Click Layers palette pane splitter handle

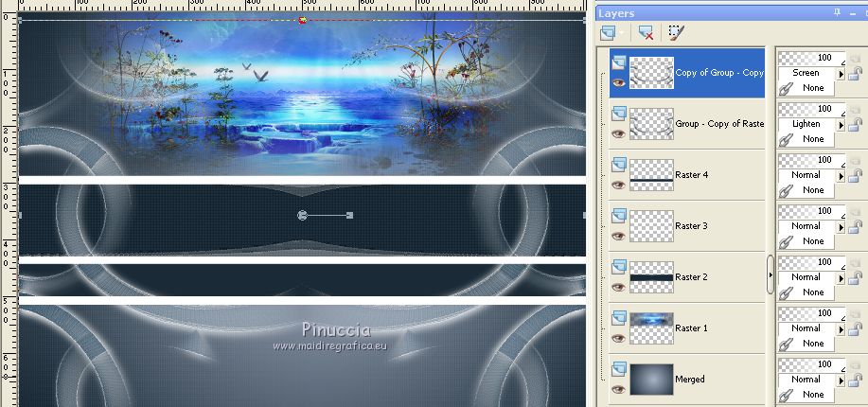tap(770, 274)
